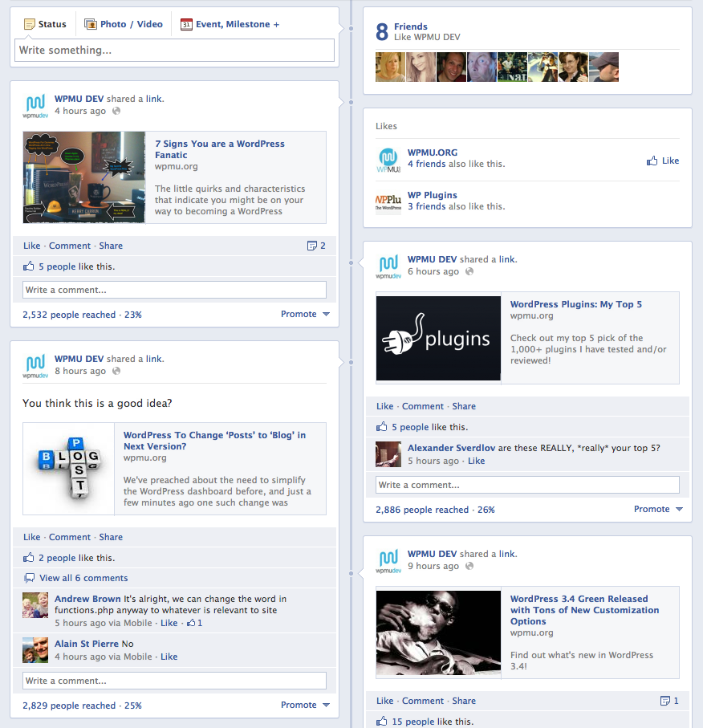
Task: Click globe privacy icon on 6 hours ago post
Action: (469, 271)
